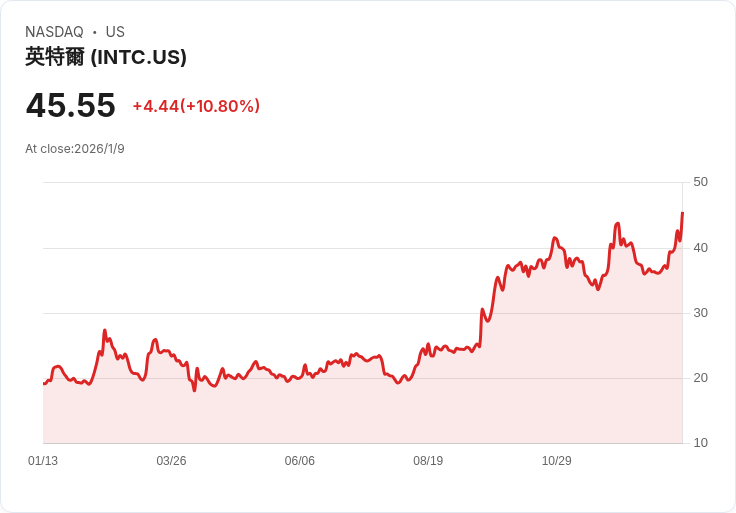Open the 英特爾 (INTC.US) stock title

[106, 57]
